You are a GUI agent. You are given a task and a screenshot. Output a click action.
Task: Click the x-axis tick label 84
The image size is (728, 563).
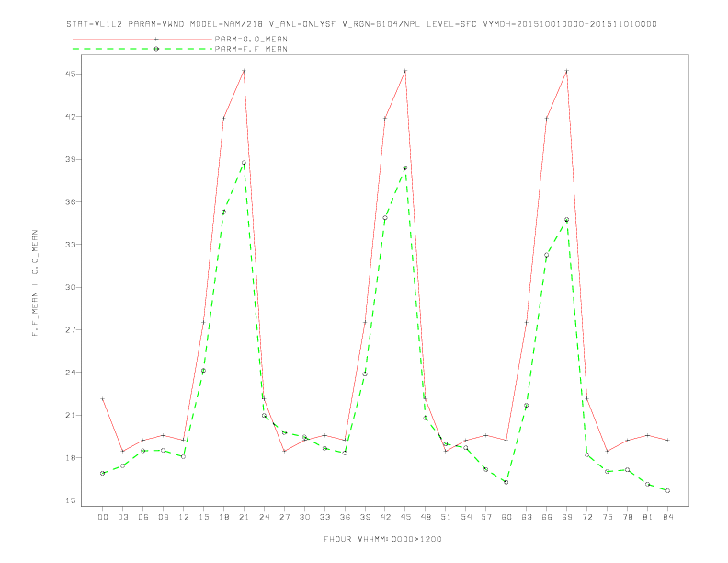coord(667,517)
